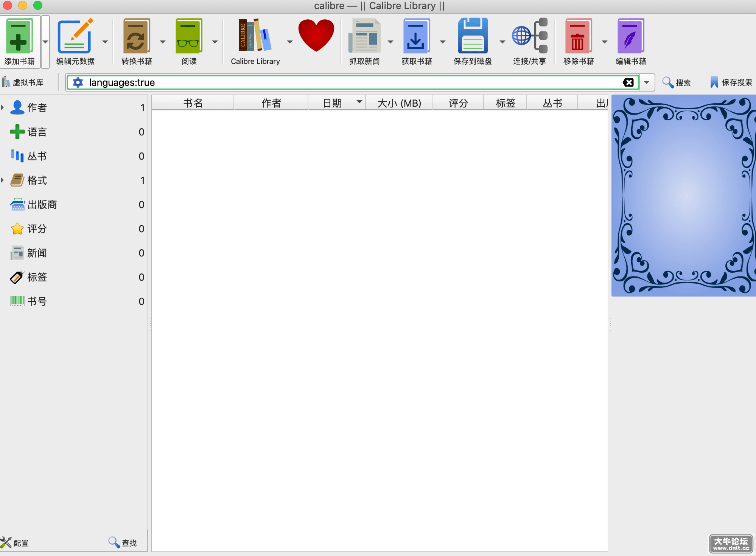Open the Calibre Library dropdown arrow

coord(290,42)
